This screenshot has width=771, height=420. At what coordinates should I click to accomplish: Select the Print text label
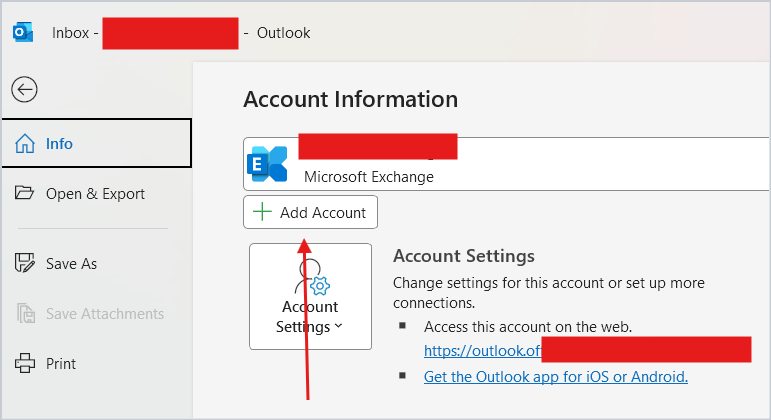(x=61, y=364)
